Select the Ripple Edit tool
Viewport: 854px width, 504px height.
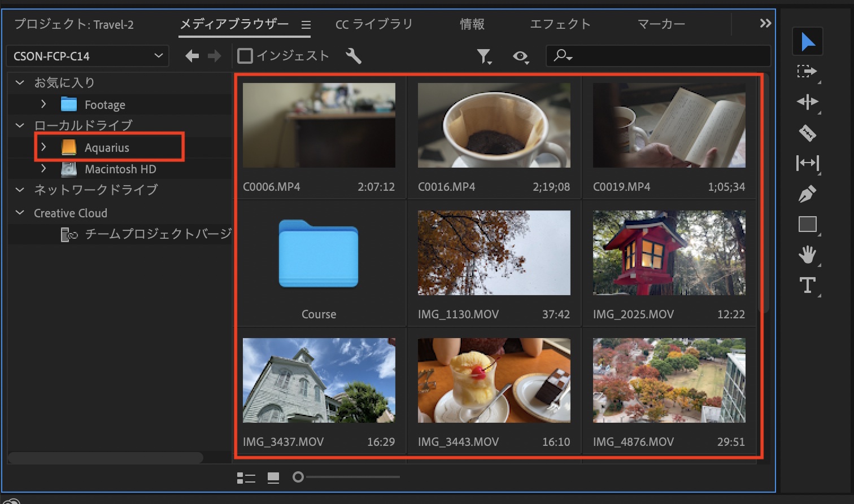(807, 102)
